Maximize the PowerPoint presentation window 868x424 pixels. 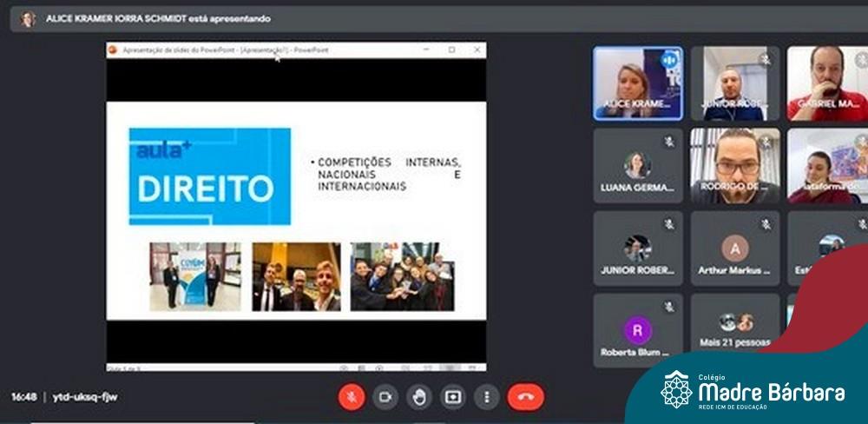pyautogui.click(x=451, y=50)
